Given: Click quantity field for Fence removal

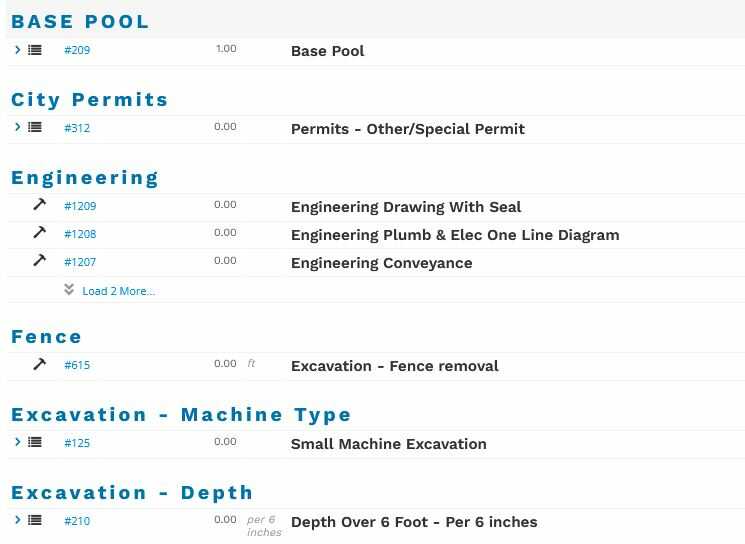Looking at the screenshot, I should pyautogui.click(x=225, y=364).
